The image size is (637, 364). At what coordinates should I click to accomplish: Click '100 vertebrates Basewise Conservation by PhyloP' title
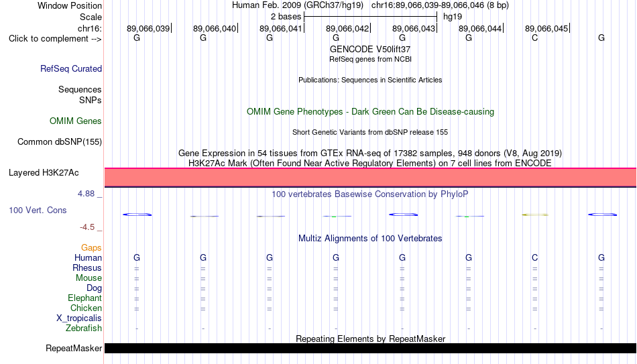[370, 194]
